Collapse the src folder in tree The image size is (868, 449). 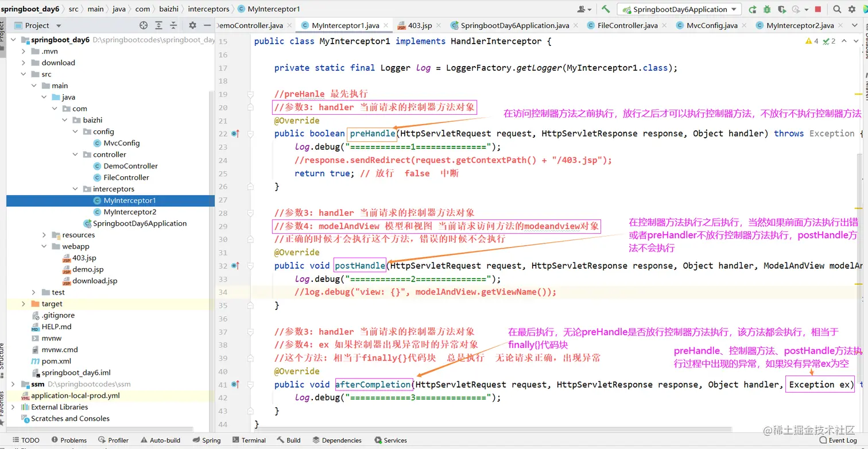click(24, 74)
